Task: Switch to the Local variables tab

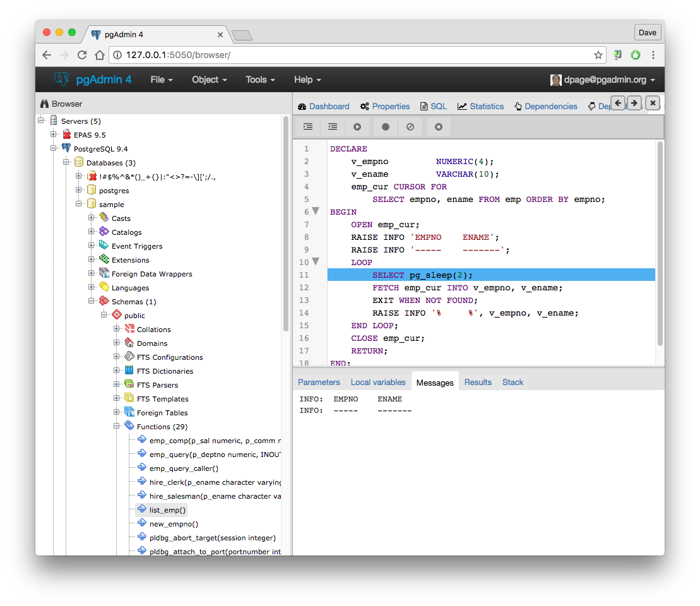Action: pos(377,382)
